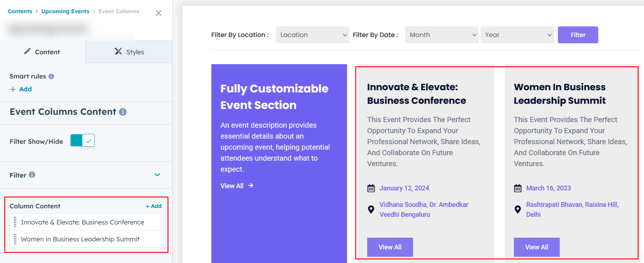Close the Event Columns editor panel
The width and height of the screenshot is (644, 263).
point(158,13)
